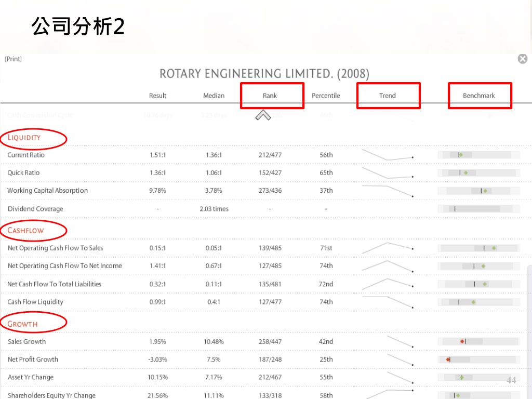Screen dimensions: 532x399
Task: Click the Benchmark column header
Action: coord(478,96)
